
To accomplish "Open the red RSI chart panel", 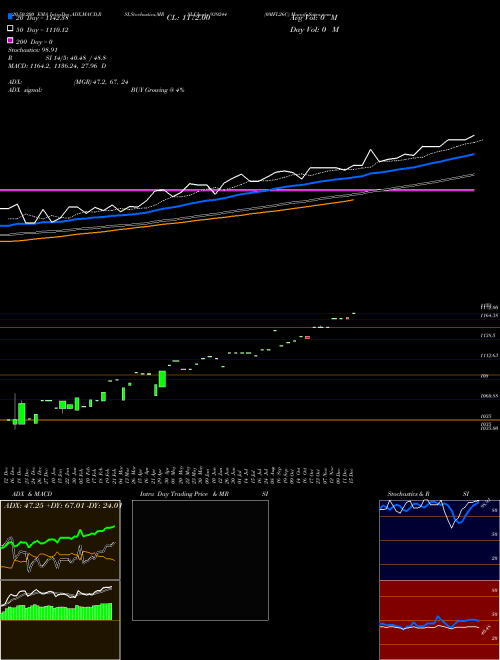I will coord(439,620).
